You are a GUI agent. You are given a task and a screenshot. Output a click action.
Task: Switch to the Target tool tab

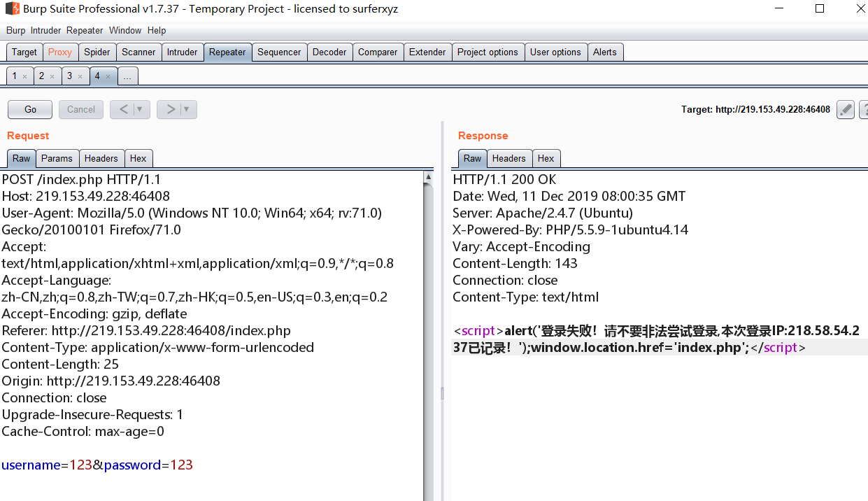tap(24, 52)
